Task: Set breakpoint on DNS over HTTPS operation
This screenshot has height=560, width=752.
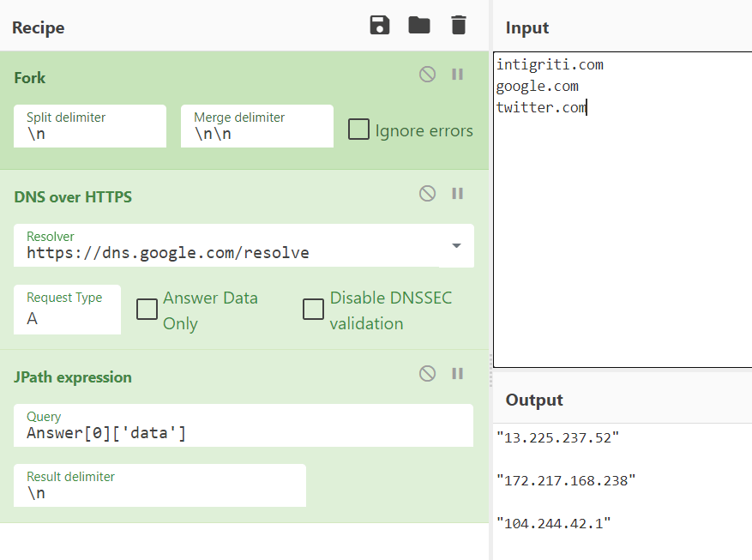Action: tap(458, 194)
